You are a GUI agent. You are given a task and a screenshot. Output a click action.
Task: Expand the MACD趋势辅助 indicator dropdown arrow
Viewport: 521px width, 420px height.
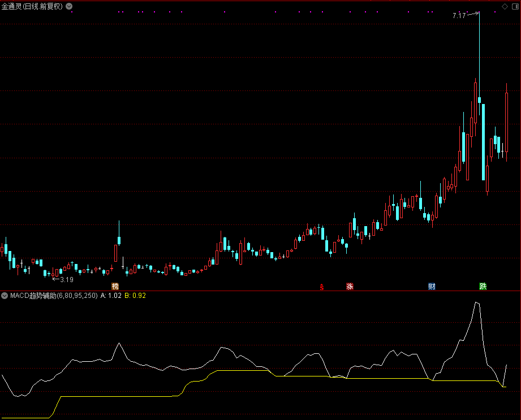pyautogui.click(x=5, y=295)
